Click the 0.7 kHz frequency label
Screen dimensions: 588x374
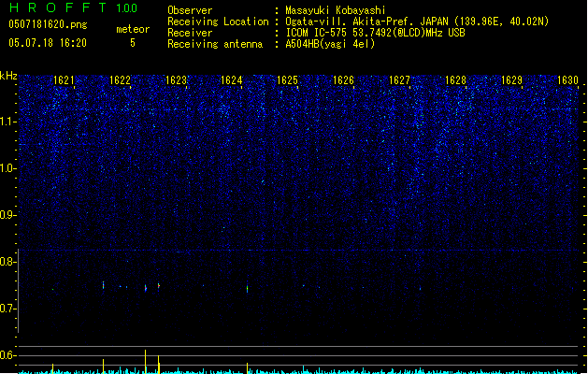[7, 309]
